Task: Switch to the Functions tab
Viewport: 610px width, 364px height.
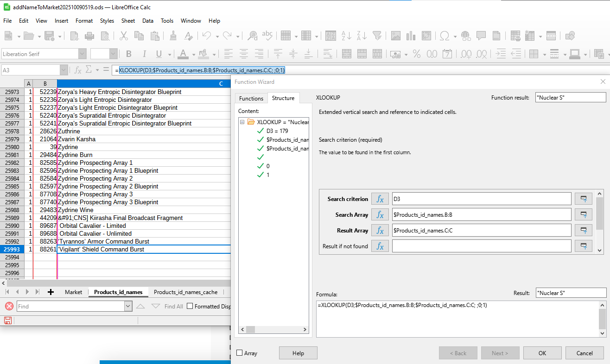Action: tap(251, 98)
